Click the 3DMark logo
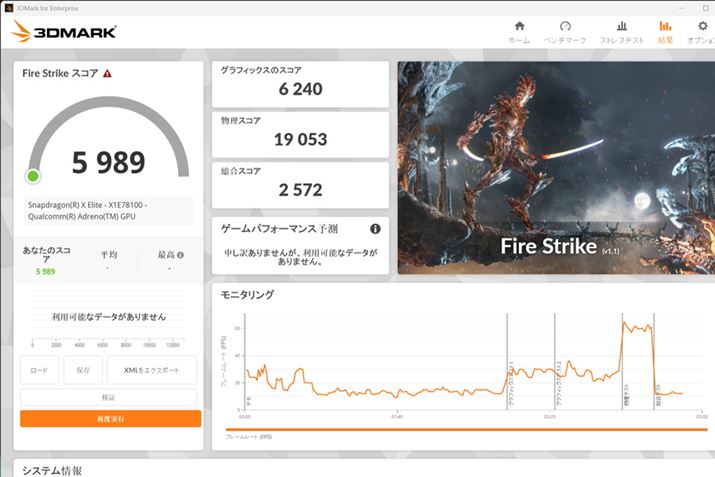The width and height of the screenshot is (715, 477). coord(64,31)
